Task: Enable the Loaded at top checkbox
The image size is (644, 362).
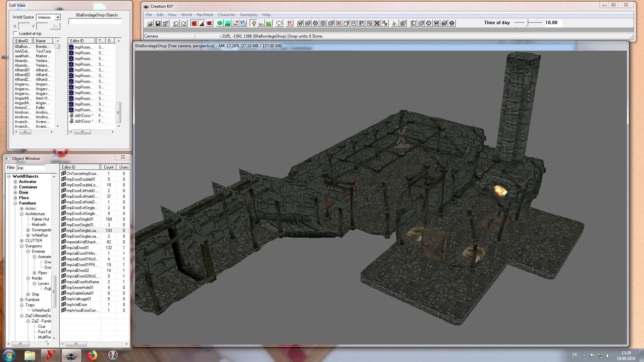Action: click(15, 34)
